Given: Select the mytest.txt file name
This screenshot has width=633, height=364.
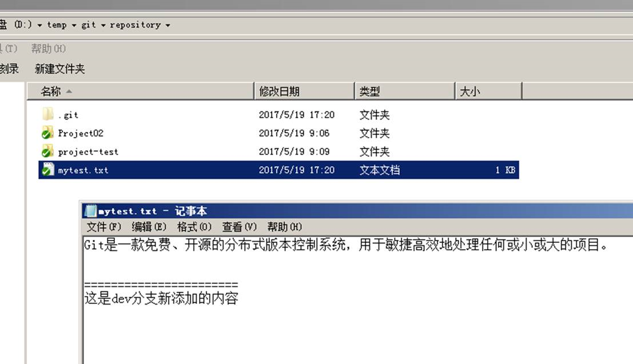Looking at the screenshot, I should [x=83, y=170].
